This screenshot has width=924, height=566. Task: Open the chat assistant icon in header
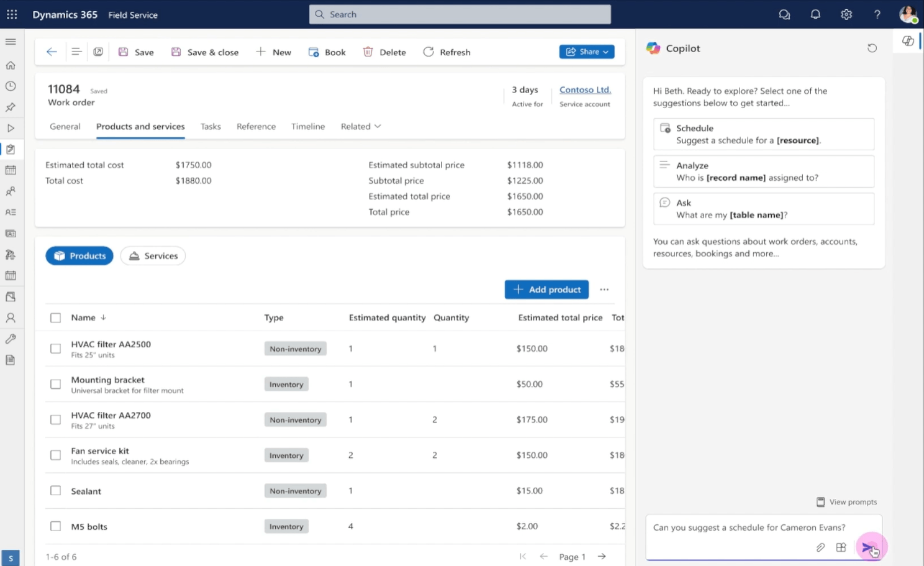click(x=784, y=14)
